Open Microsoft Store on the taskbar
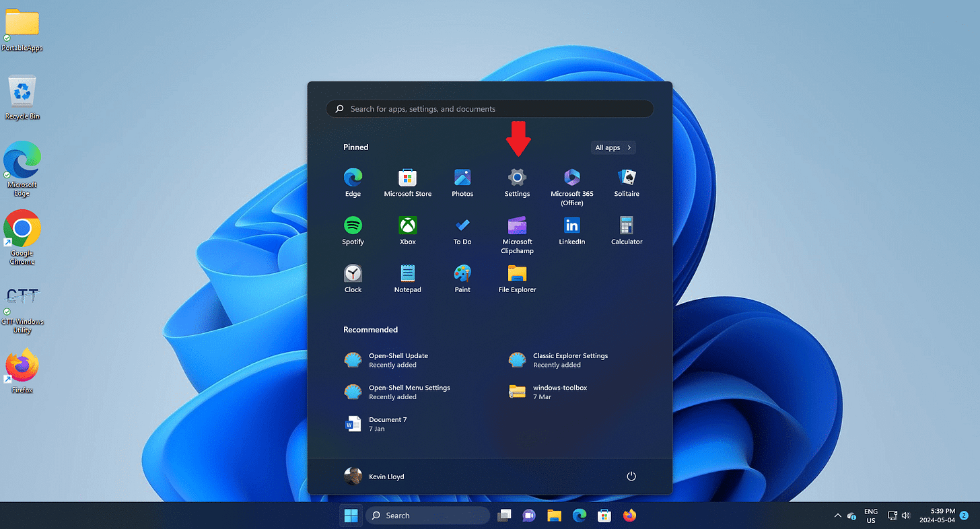Screen dimensions: 980x529 tap(604, 516)
